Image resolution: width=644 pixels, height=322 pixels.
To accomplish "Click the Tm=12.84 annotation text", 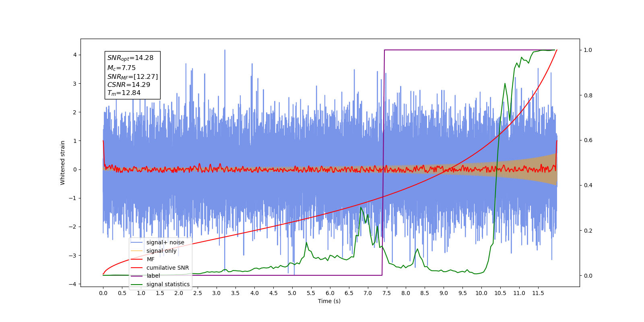I will click(x=124, y=93).
